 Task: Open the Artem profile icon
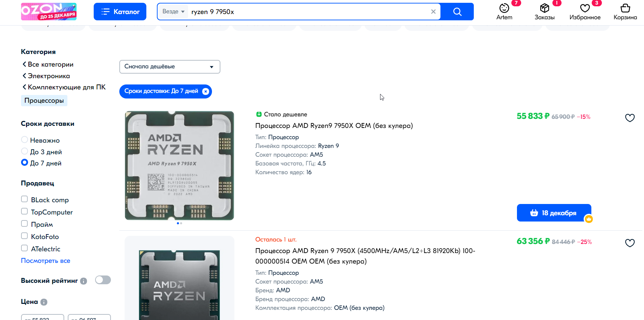click(x=504, y=12)
